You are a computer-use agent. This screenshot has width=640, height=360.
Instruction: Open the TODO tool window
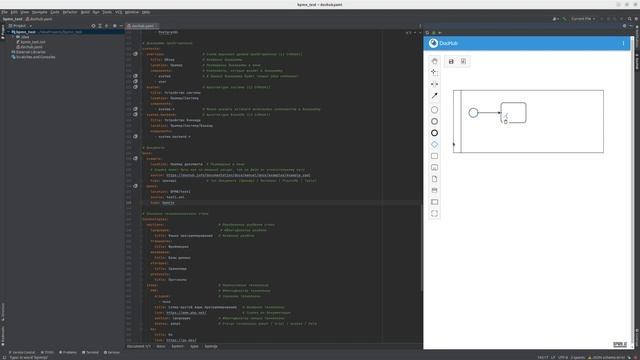(47, 352)
